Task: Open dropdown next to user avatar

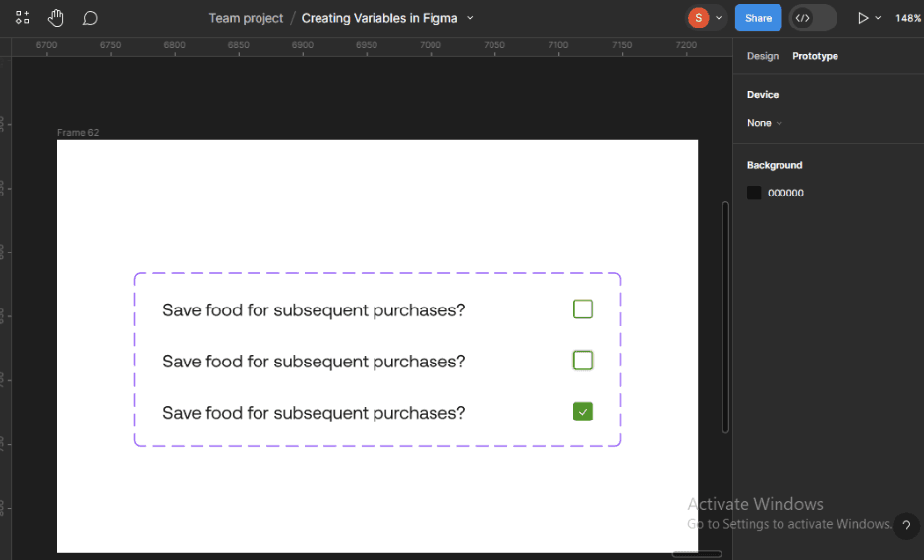Action: [x=719, y=18]
